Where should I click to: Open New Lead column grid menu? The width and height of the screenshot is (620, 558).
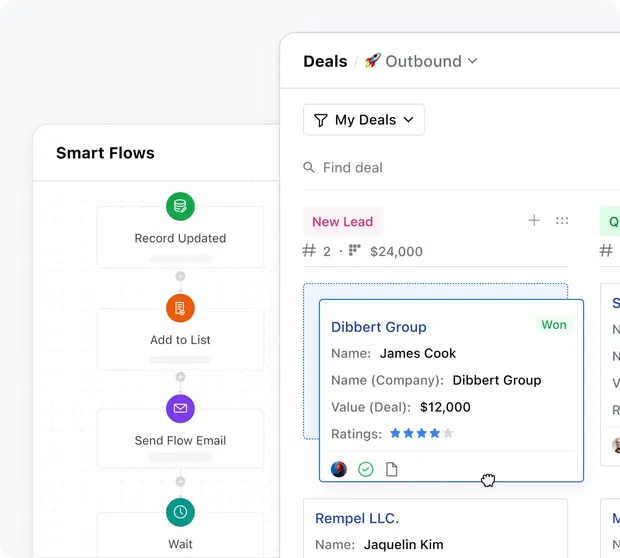(x=562, y=220)
